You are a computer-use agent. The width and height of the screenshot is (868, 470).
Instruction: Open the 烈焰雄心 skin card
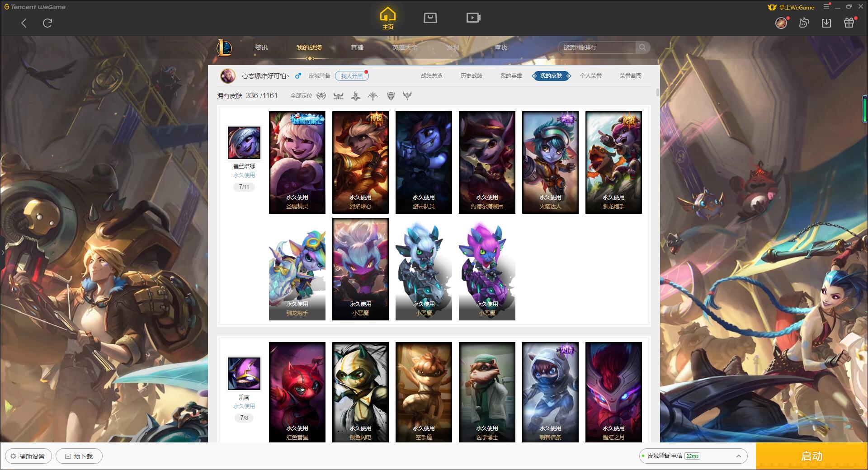(360, 162)
